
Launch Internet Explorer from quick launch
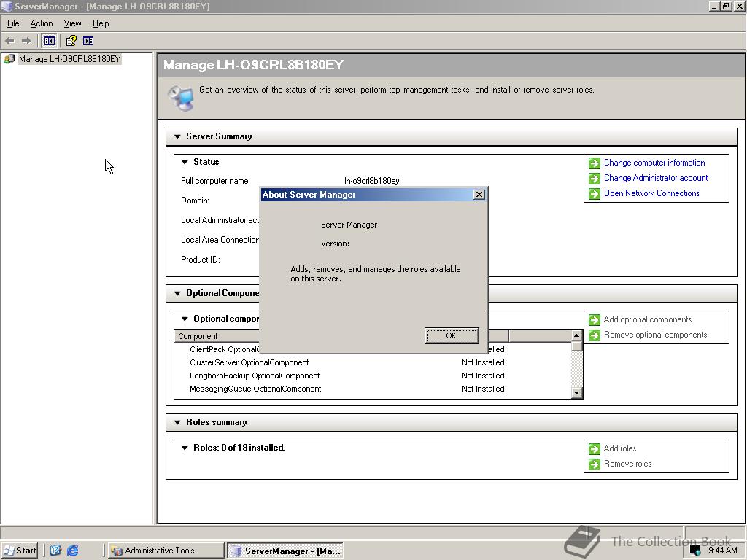point(72,551)
